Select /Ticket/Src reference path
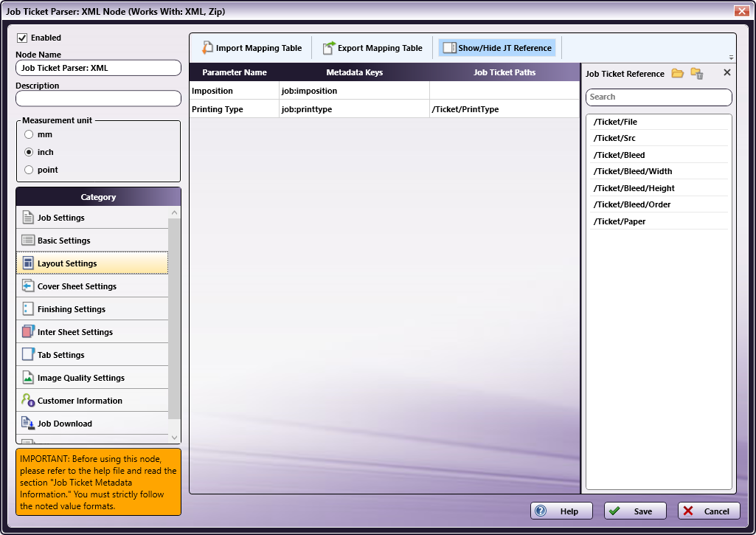This screenshot has height=535, width=756. [x=659, y=138]
